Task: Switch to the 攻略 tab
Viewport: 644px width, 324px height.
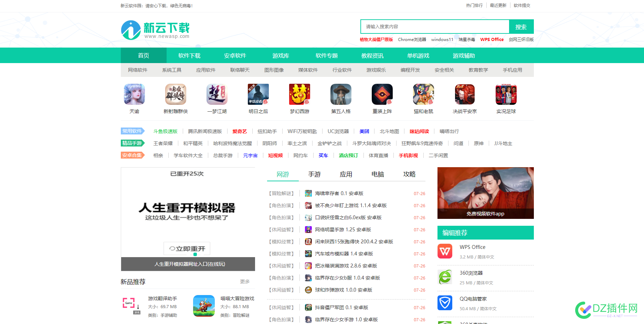Action: pos(410,174)
